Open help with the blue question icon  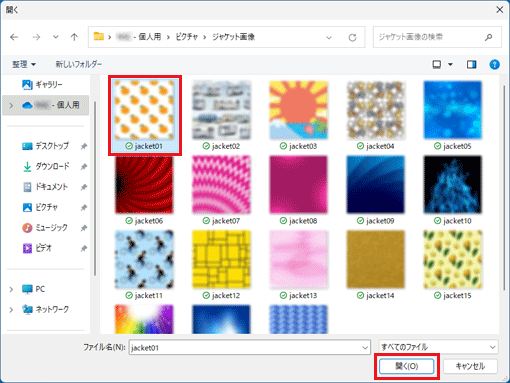[x=494, y=64]
